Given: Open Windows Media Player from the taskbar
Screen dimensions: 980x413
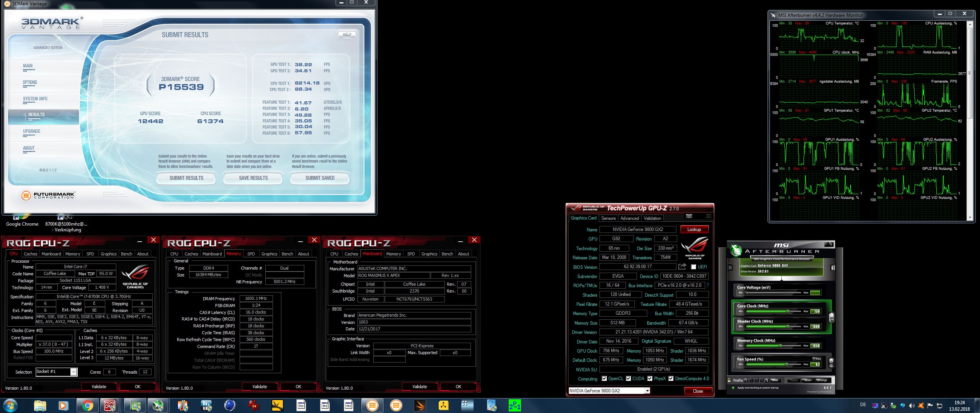Looking at the screenshot, I should [63, 405].
